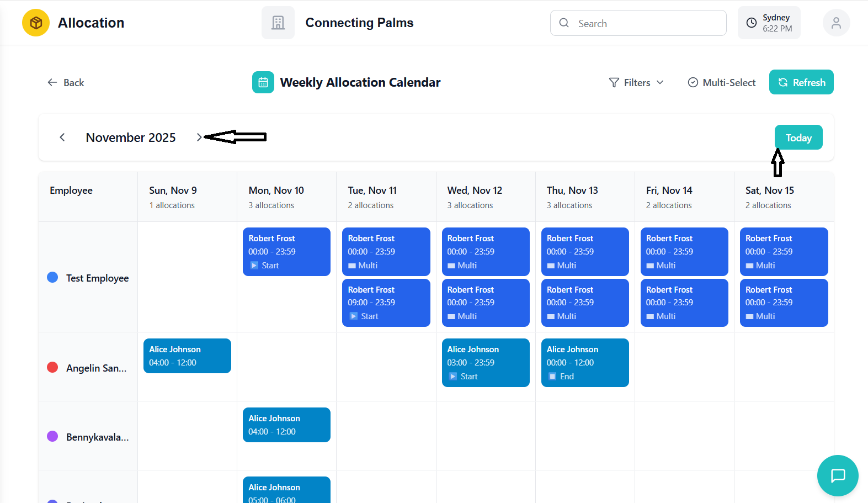The image size is (868, 503).
Task: Select Angelin San... red color dot
Action: (x=52, y=367)
